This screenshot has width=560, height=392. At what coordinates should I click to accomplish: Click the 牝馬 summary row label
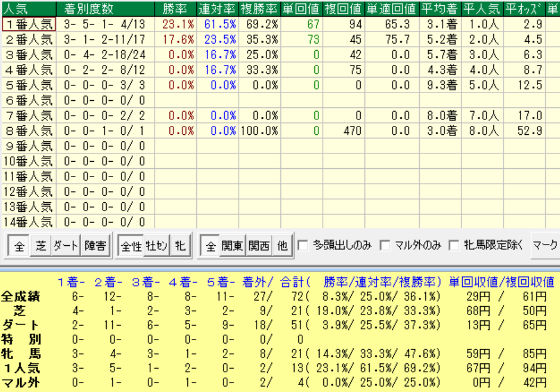(x=21, y=354)
